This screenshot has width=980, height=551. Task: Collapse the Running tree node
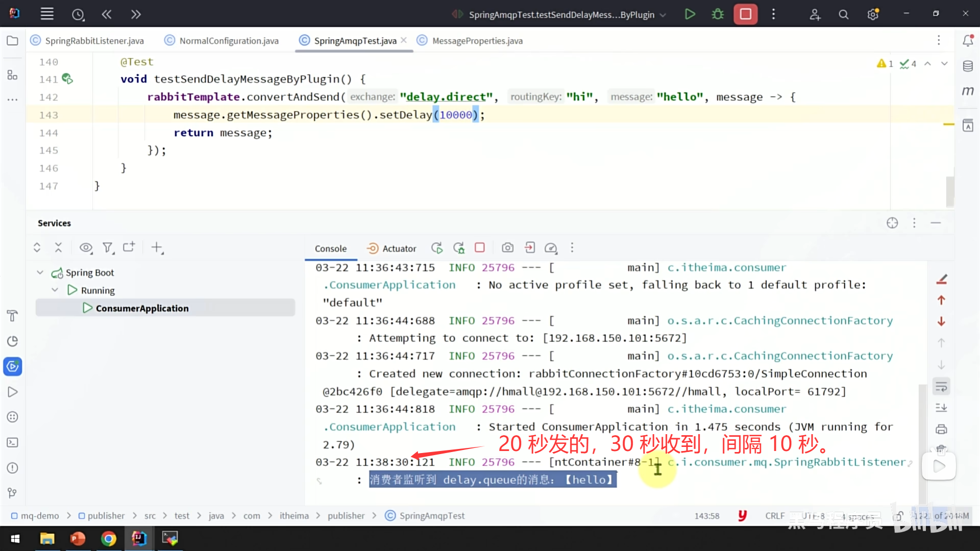[55, 290]
